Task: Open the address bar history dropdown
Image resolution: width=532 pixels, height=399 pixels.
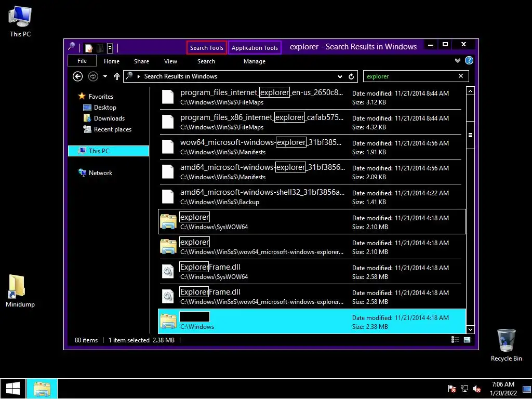Action: [340, 77]
